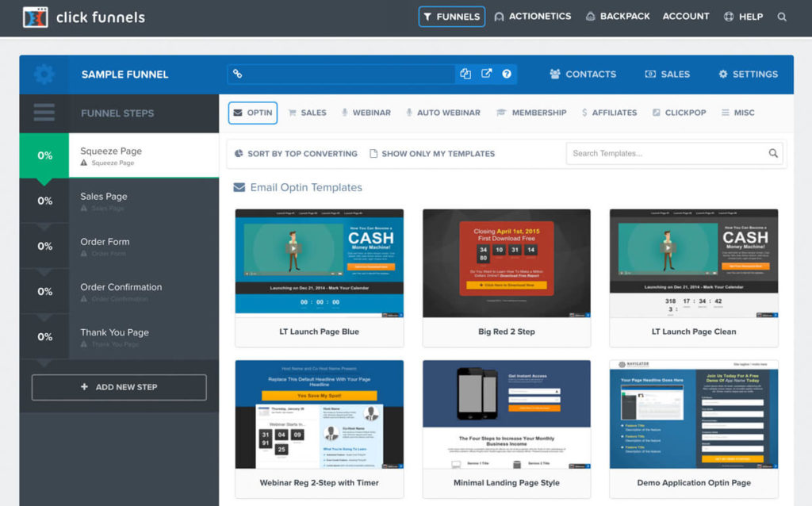
Task: Click the Add New Step button
Action: click(x=119, y=387)
